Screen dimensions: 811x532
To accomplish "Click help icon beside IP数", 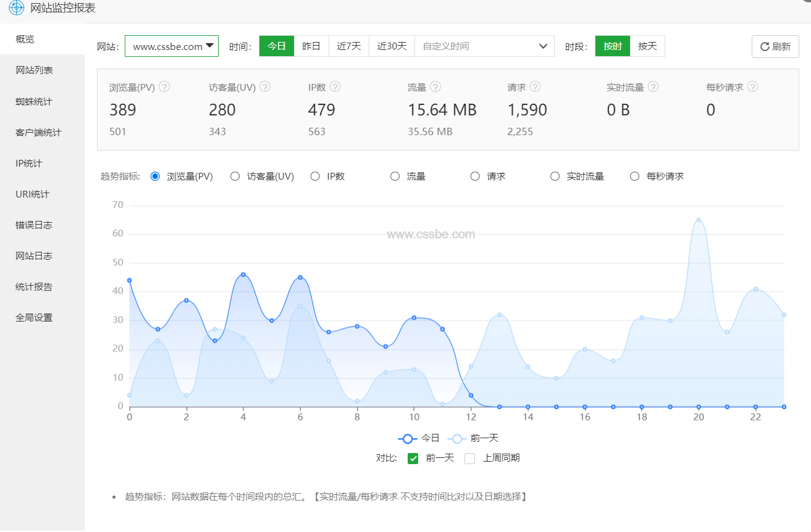I will click(x=335, y=87).
